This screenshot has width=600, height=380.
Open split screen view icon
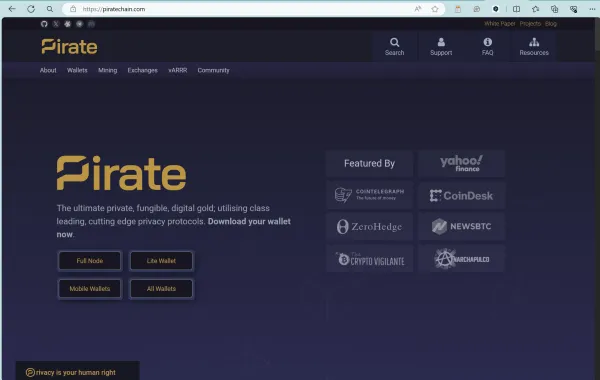516,9
